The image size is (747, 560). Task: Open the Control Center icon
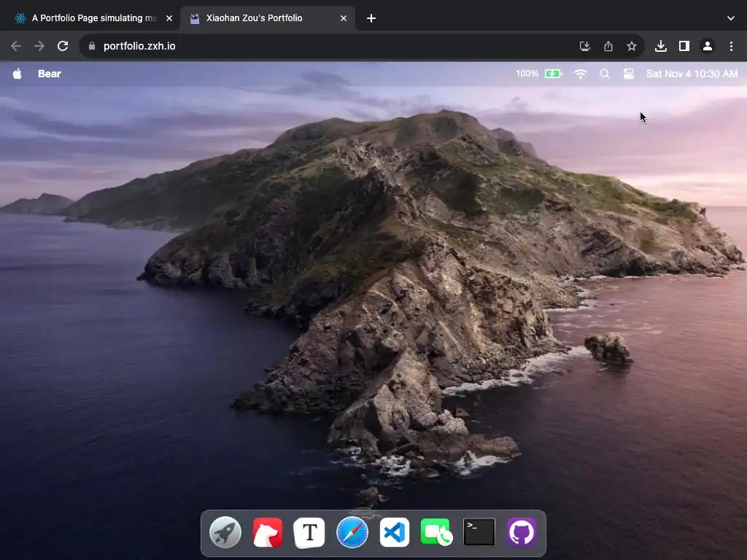(x=629, y=74)
